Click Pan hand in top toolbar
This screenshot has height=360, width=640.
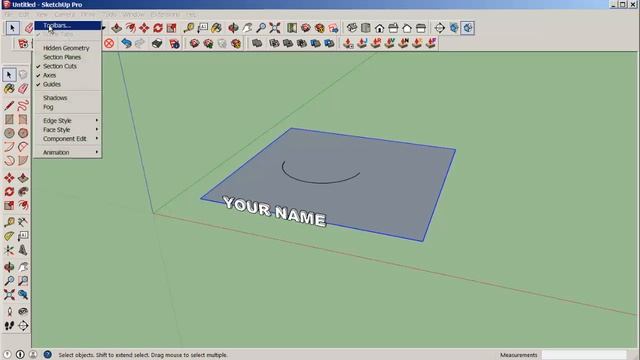[247, 28]
